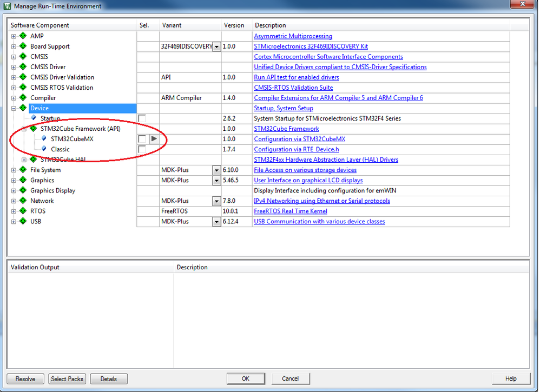The width and height of the screenshot is (540, 392).
Task: Click the green AMP component icon
Action: [x=23, y=36]
